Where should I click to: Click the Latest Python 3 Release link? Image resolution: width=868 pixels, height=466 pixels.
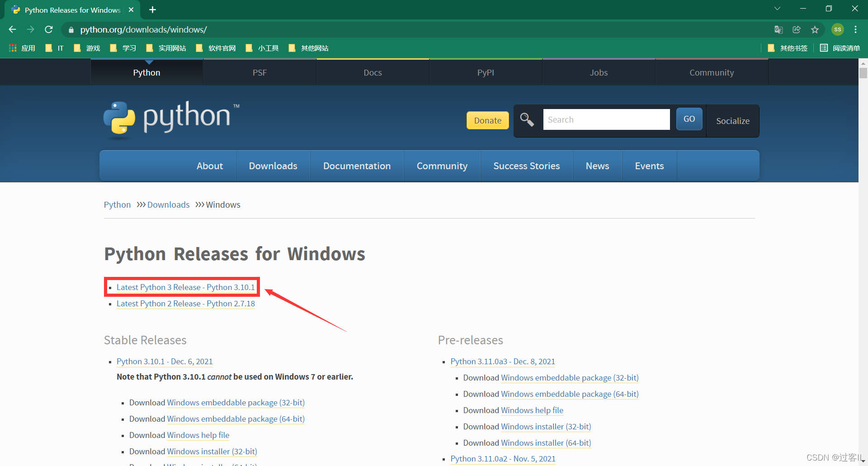click(x=184, y=287)
